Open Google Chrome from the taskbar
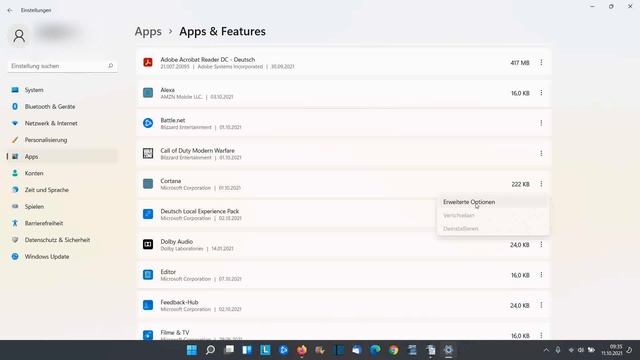Viewport: 640px width, 360px height. click(393, 350)
